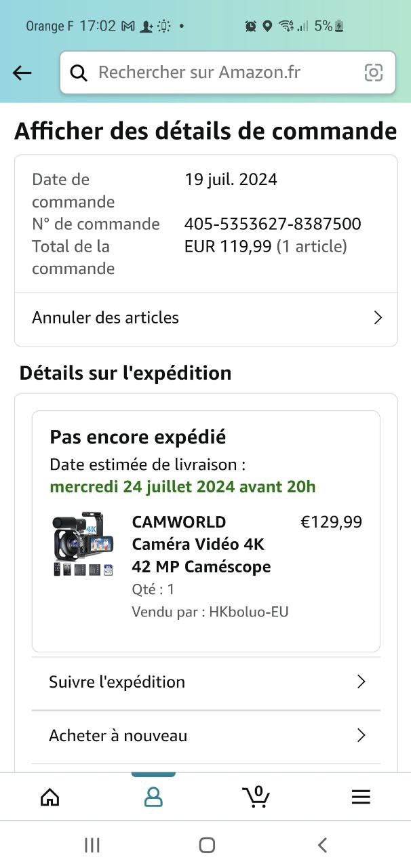Open the hamburger menu icon
The width and height of the screenshot is (411, 868).
pyautogui.click(x=361, y=797)
